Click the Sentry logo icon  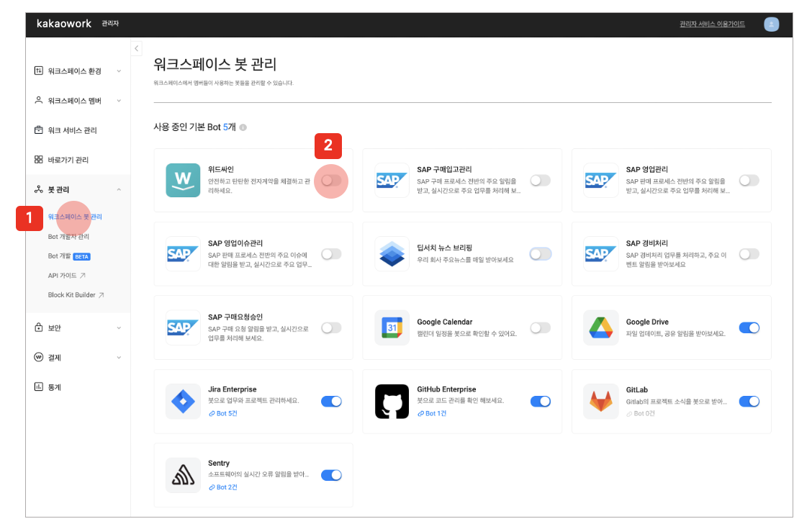183,475
